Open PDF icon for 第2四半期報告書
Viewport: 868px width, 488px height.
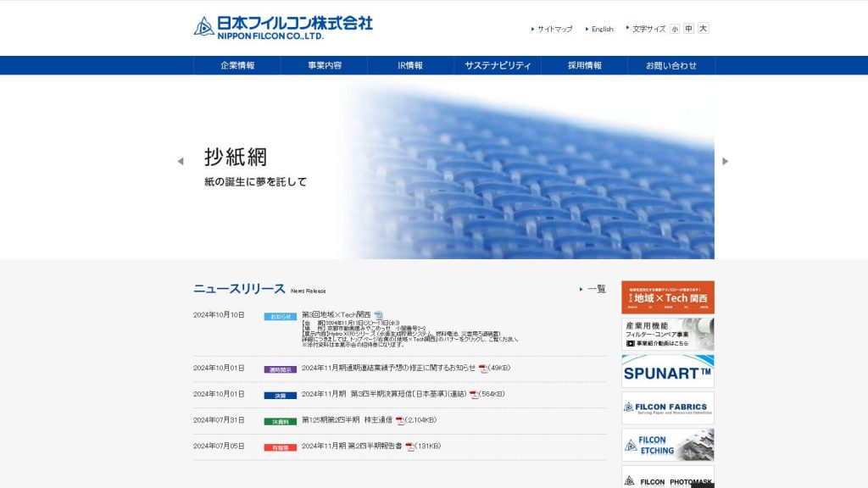[x=410, y=446]
